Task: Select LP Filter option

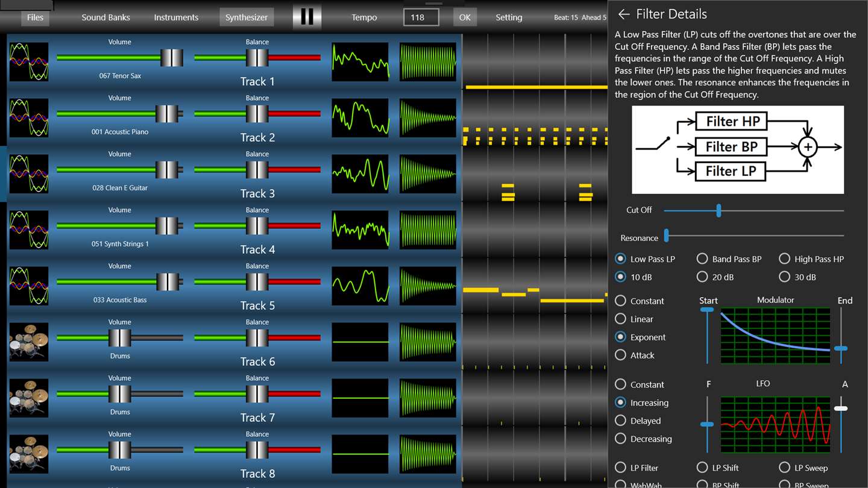Action: 637,468
